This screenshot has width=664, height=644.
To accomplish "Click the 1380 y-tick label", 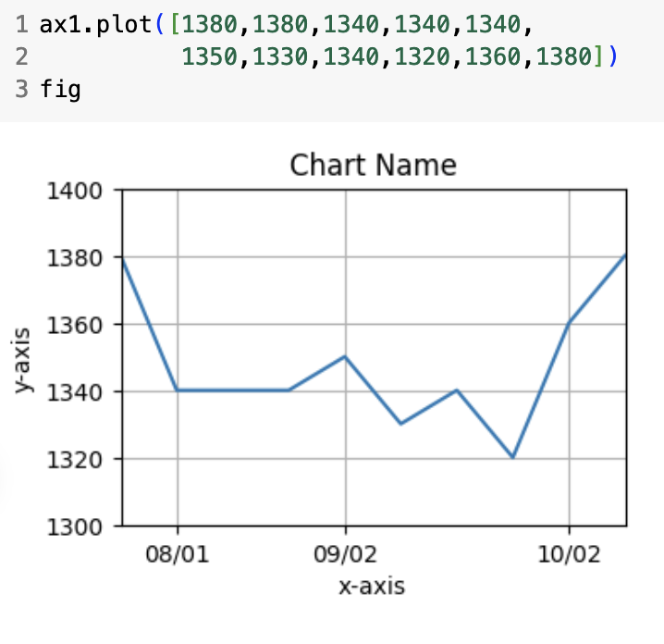I will 75,258.
